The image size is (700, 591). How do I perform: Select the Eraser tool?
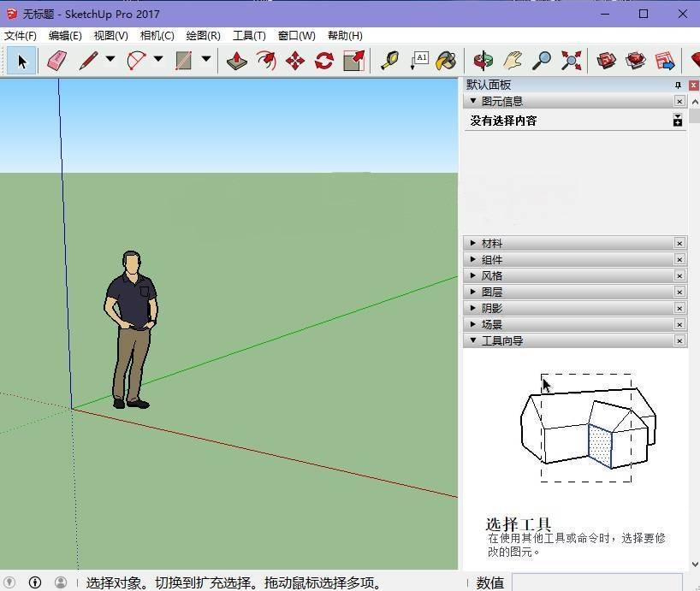pos(56,61)
